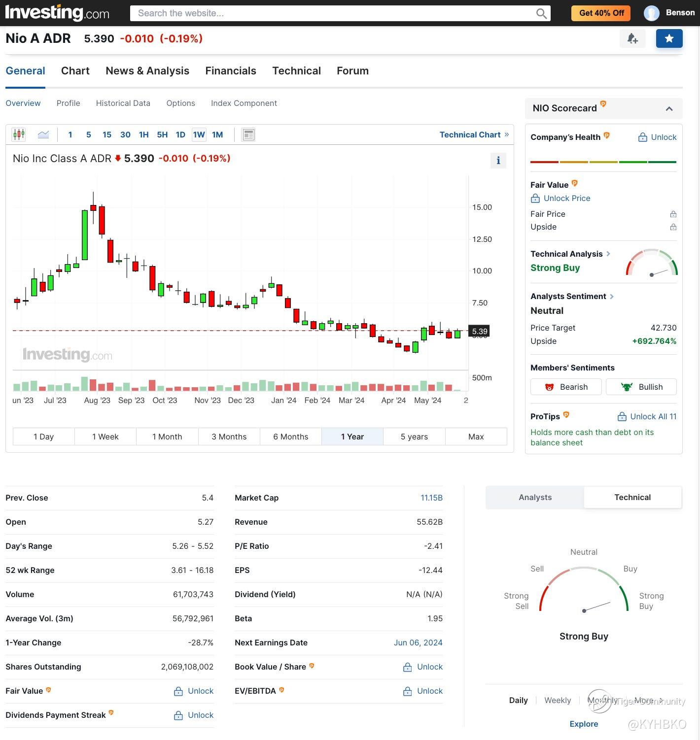Viewport: 700px width, 740px height.
Task: Click the search magnifier icon
Action: tap(541, 13)
